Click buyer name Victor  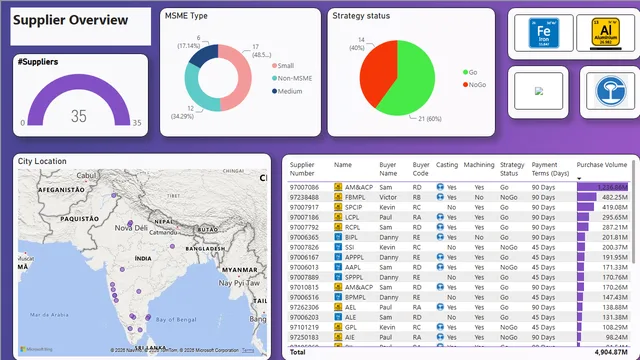click(388, 197)
